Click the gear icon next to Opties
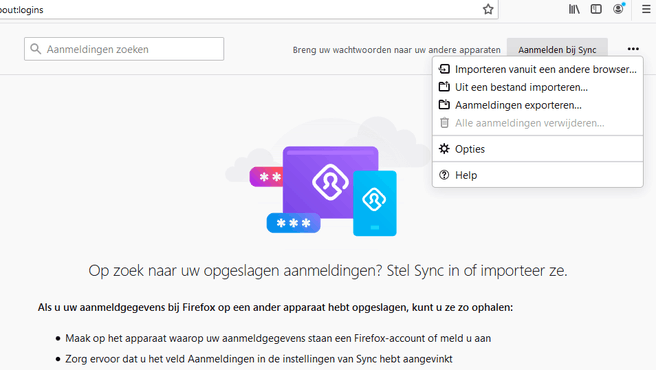 click(444, 149)
